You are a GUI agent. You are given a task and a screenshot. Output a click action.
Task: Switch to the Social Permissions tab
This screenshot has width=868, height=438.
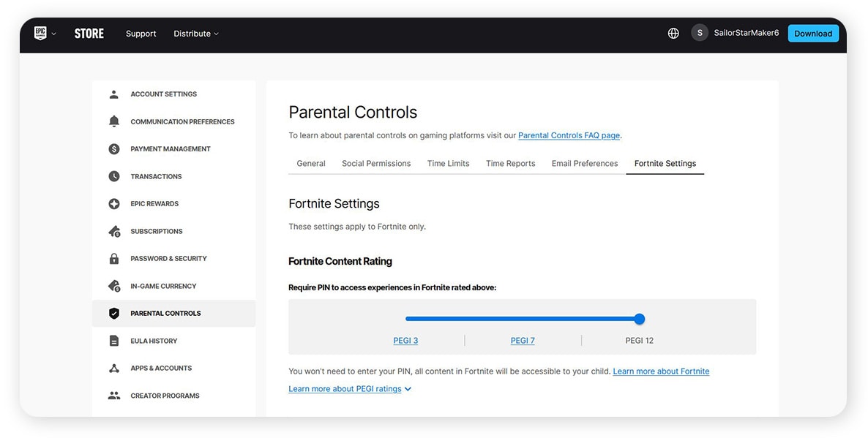tap(376, 164)
